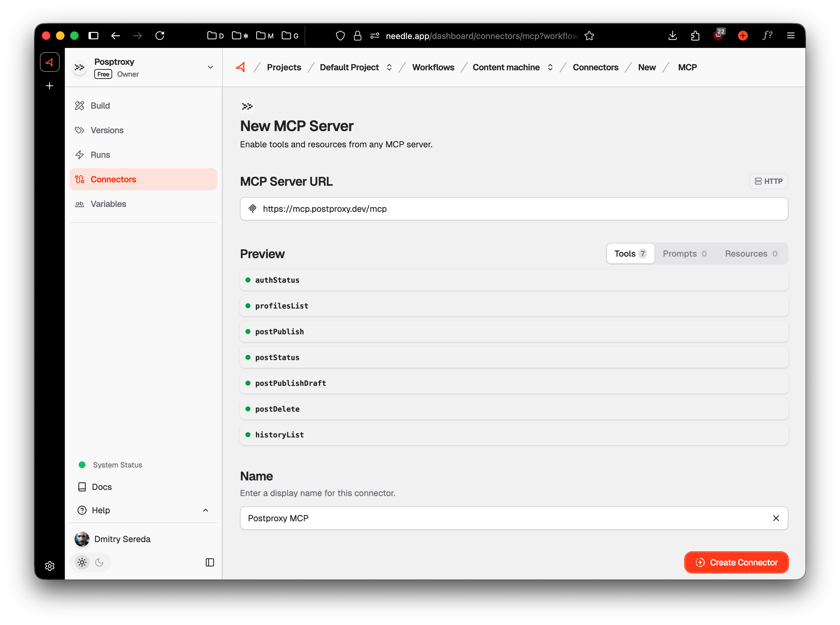This screenshot has height=625, width=840.
Task: Click the HTTP transport badge
Action: point(768,181)
